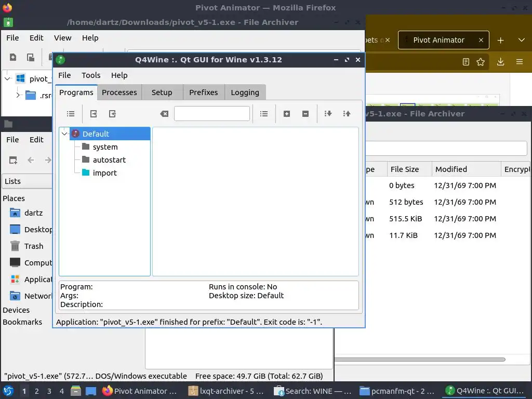Open Help menu in File Archiver

pyautogui.click(x=90, y=38)
